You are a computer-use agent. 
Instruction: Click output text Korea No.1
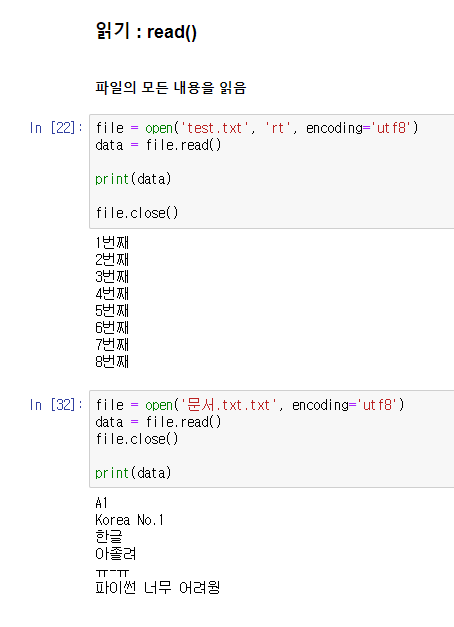click(129, 520)
